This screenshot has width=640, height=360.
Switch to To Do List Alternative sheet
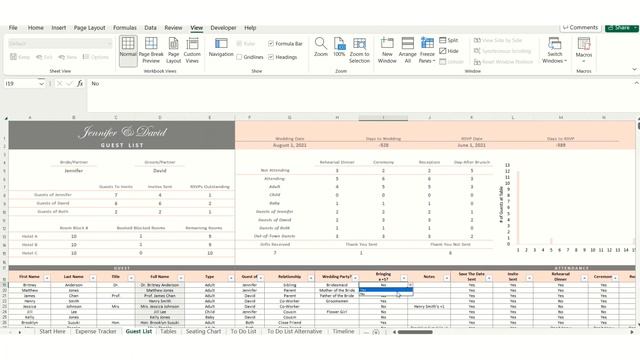294,331
